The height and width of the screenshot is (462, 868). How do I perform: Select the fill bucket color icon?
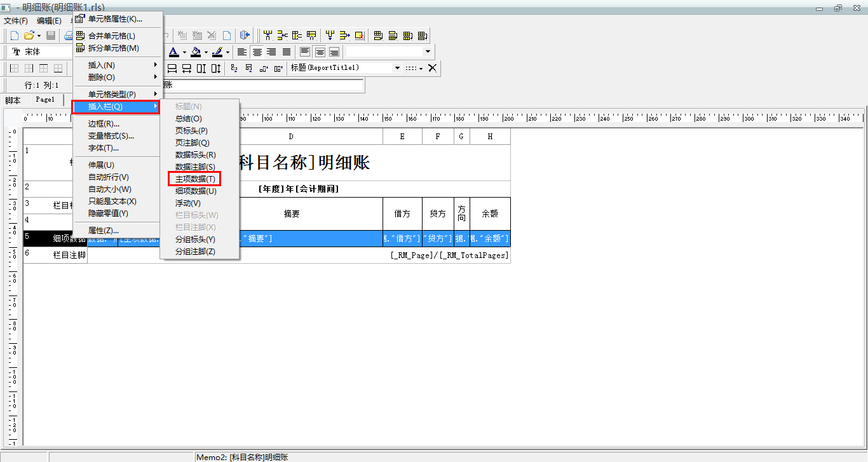pyautogui.click(x=196, y=52)
